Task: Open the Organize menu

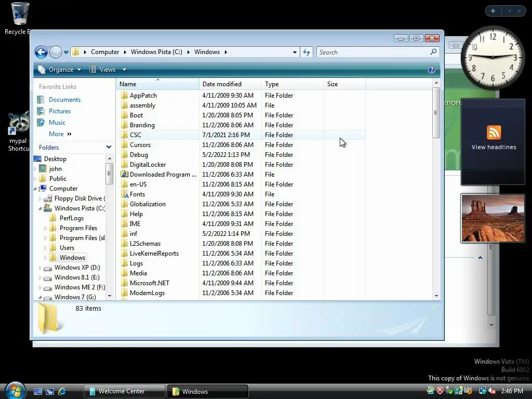Action: pos(60,70)
